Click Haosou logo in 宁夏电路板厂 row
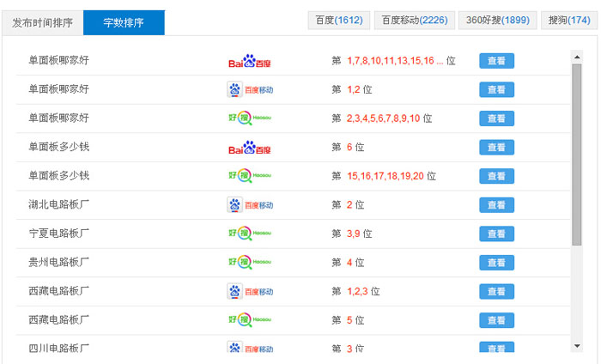Screen dimensions: 601x364 pyautogui.click(x=250, y=233)
